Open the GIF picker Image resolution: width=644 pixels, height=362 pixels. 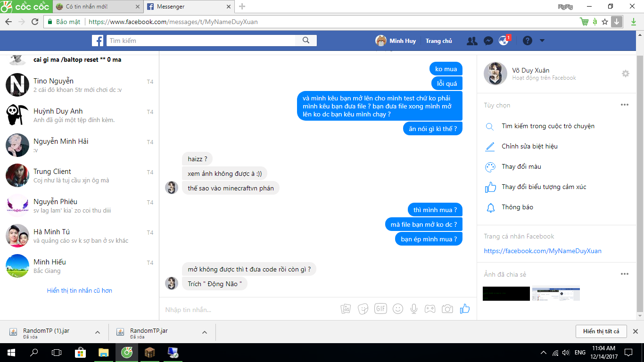point(380,309)
